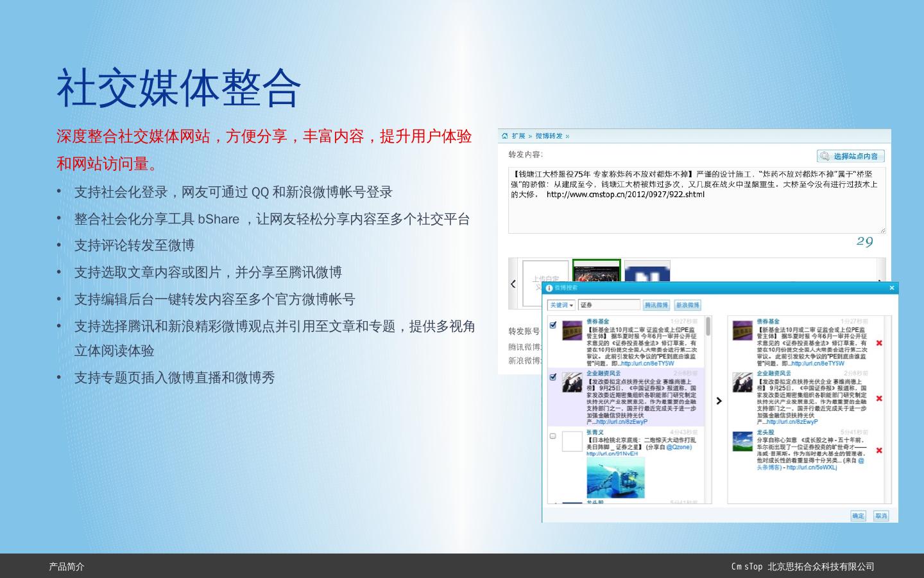Click the 龙头股 avatar
The width and height of the screenshot is (924, 578).
743,441
